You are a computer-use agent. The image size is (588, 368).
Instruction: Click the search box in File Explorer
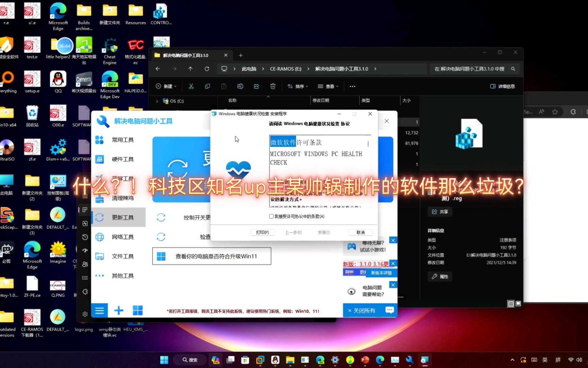pyautogui.click(x=474, y=69)
